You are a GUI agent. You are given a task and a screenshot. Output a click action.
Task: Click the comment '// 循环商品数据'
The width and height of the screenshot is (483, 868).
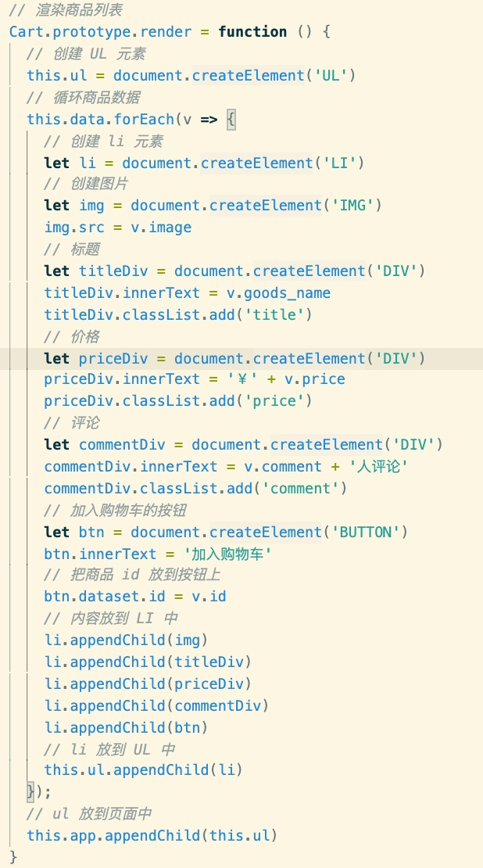(84, 98)
